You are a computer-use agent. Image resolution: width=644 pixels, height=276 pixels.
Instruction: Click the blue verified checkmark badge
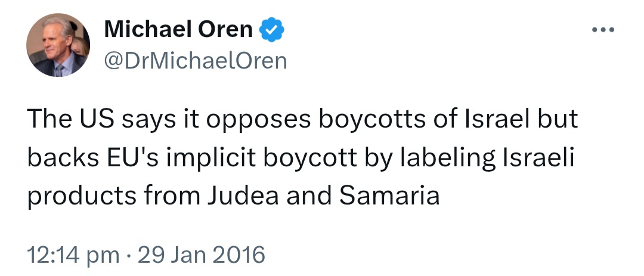[271, 30]
